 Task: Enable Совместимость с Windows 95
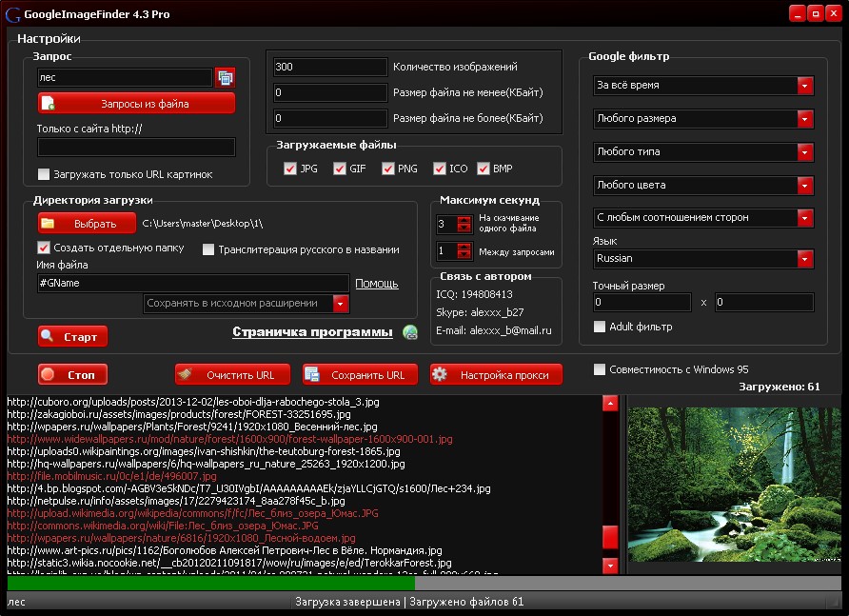tap(600, 369)
